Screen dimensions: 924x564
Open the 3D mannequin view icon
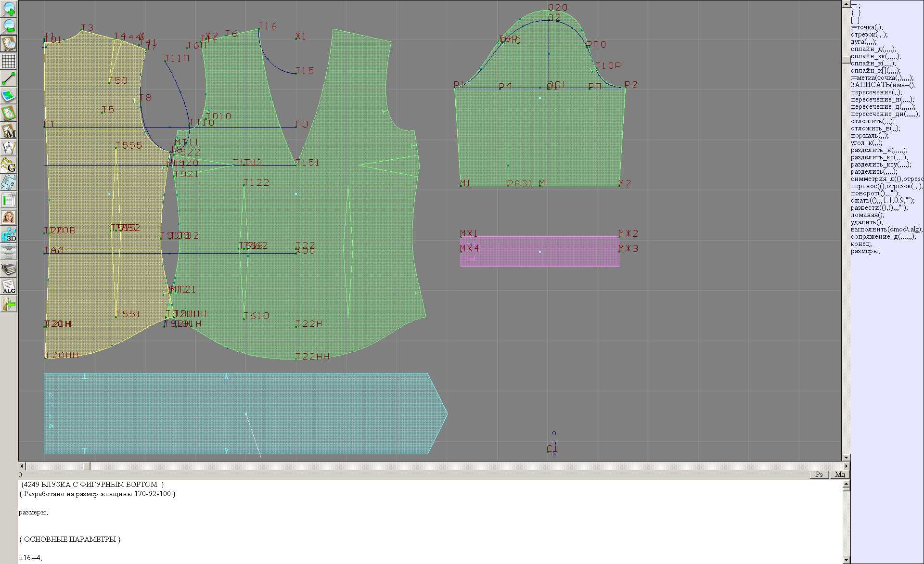9,235
